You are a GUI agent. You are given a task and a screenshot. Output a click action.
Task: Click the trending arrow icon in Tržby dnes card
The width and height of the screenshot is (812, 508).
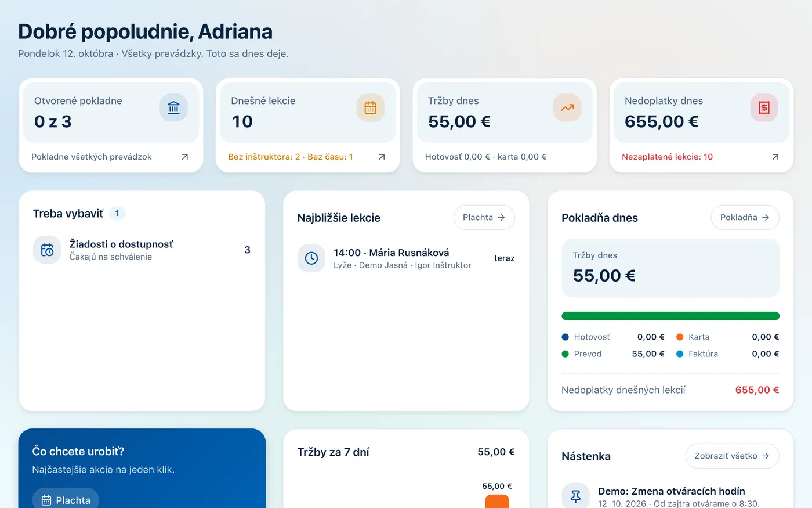click(x=567, y=107)
